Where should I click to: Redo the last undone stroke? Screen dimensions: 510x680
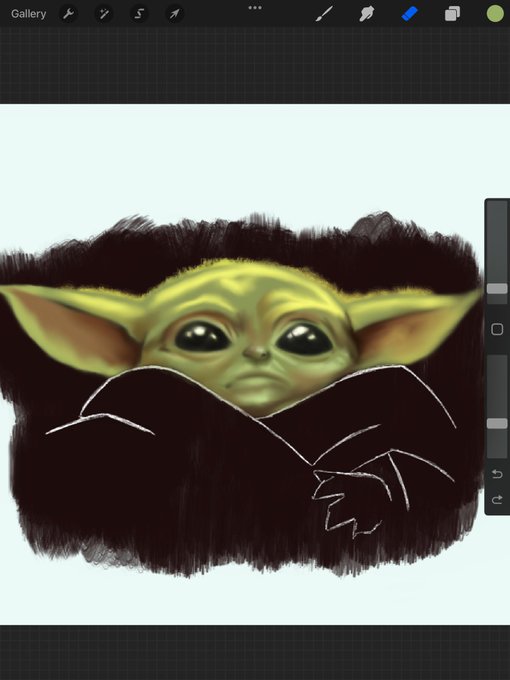497,500
